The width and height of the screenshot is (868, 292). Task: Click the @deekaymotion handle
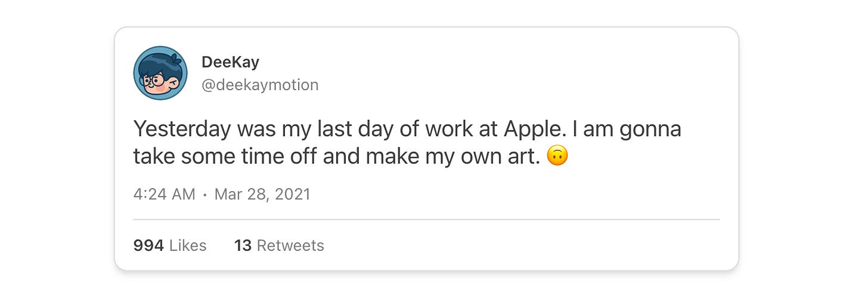(x=260, y=85)
